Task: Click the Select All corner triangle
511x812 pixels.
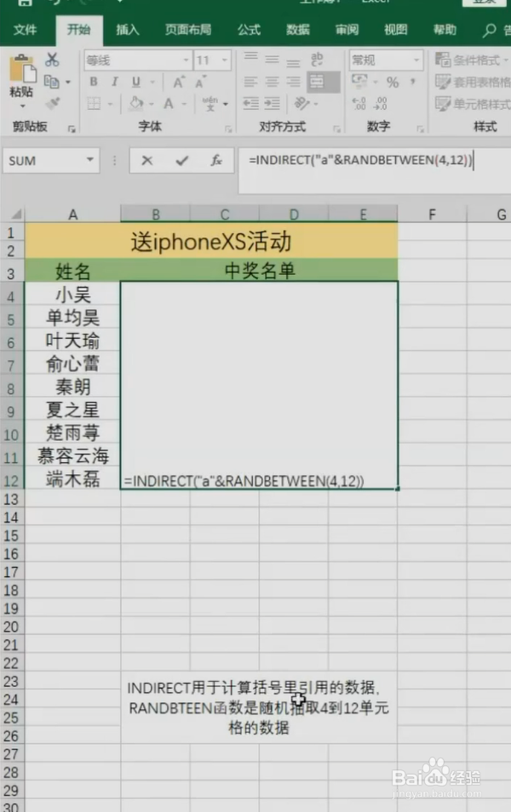Action: [x=16, y=214]
